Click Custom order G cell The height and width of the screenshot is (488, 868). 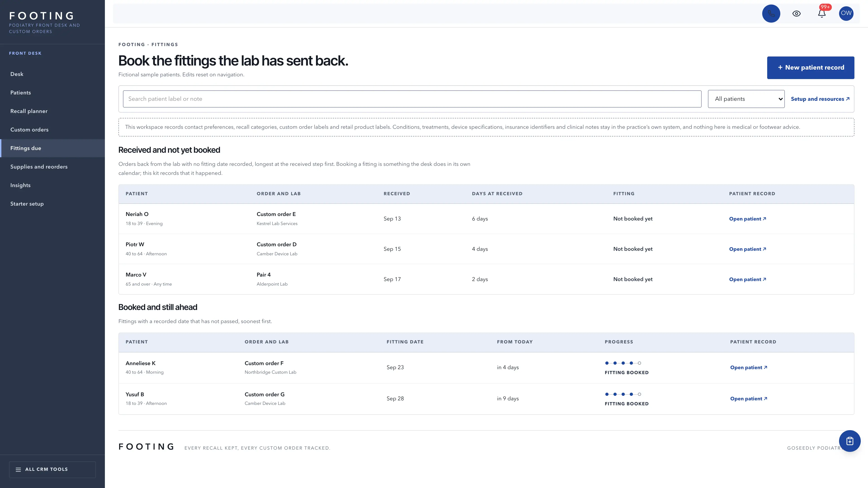[264, 394]
